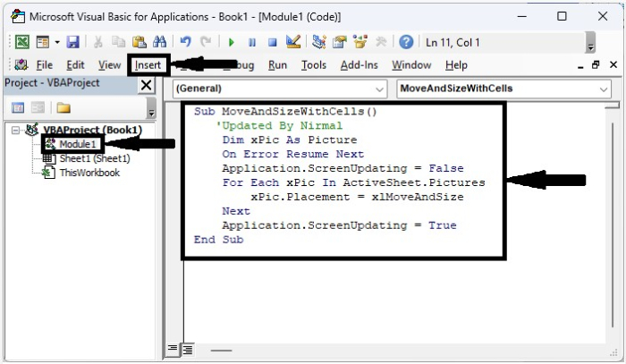Open Find with the binoculars icon
This screenshot has height=364, width=626.
tap(160, 42)
